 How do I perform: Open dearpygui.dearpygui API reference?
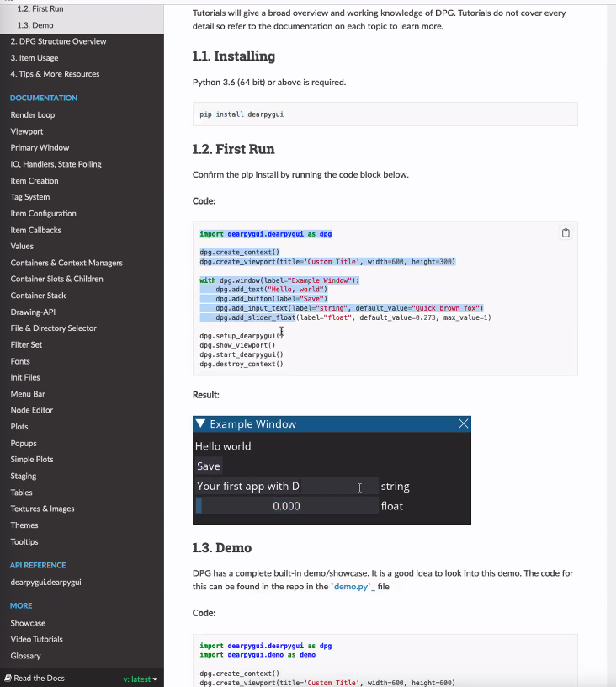click(x=46, y=583)
